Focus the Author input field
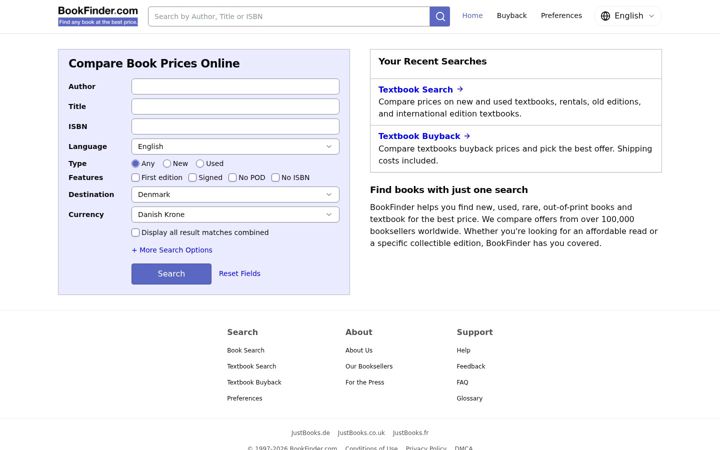The width and height of the screenshot is (720, 450). (x=235, y=86)
